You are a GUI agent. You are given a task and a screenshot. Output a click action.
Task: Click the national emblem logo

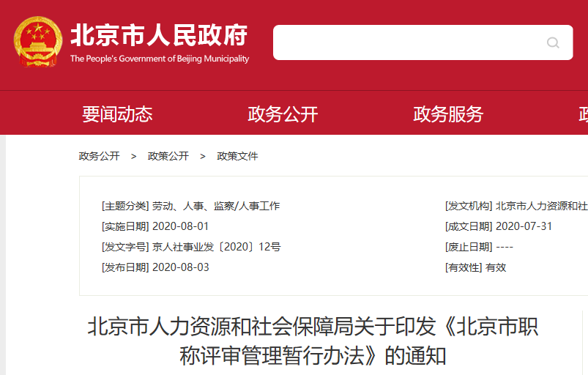(x=38, y=42)
